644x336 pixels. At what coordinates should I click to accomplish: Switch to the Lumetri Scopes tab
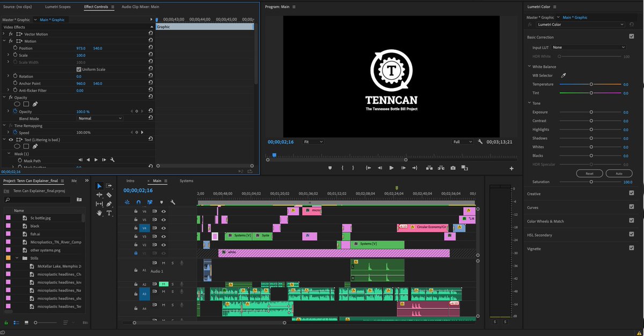click(x=59, y=7)
